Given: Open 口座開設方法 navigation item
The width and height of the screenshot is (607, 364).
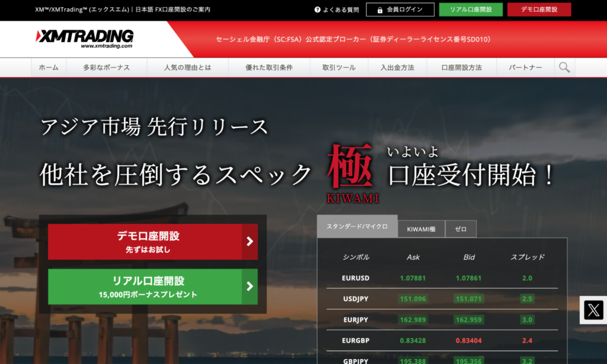Looking at the screenshot, I should click(461, 68).
